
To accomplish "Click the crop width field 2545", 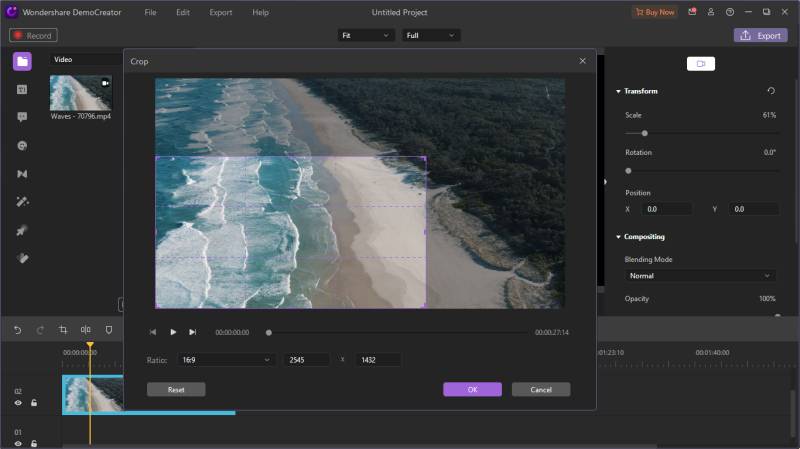I will point(306,360).
